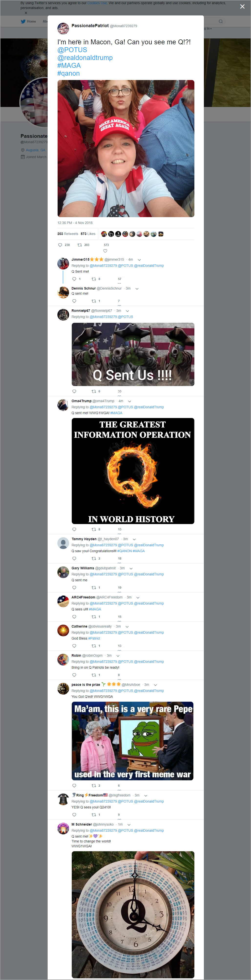Dismiss cookie notice with small X
The image size is (251, 980).
click(x=26, y=13)
